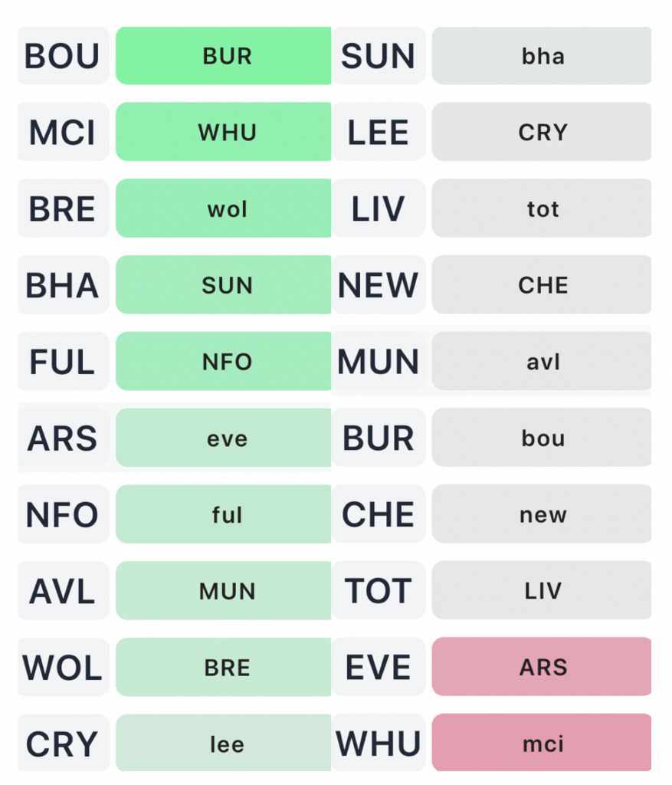Select the FUL team label
The width and height of the screenshot is (672, 785).
[63, 361]
